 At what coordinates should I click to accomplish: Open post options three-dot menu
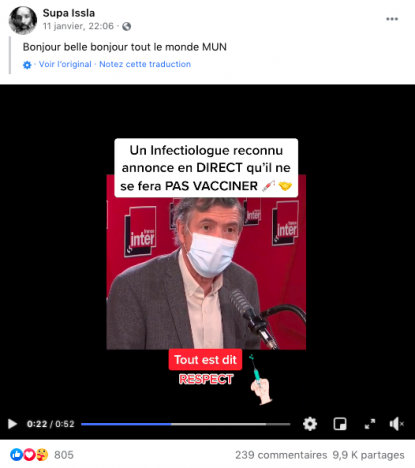[392, 19]
